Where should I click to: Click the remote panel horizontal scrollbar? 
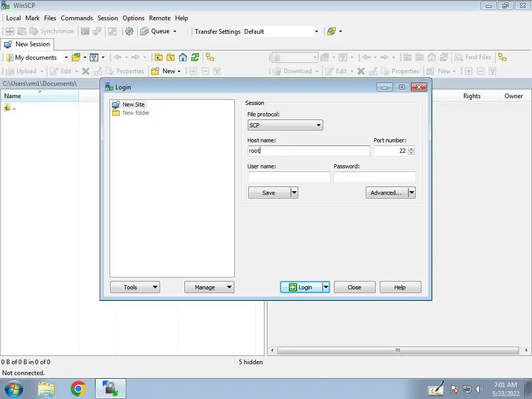[397, 350]
